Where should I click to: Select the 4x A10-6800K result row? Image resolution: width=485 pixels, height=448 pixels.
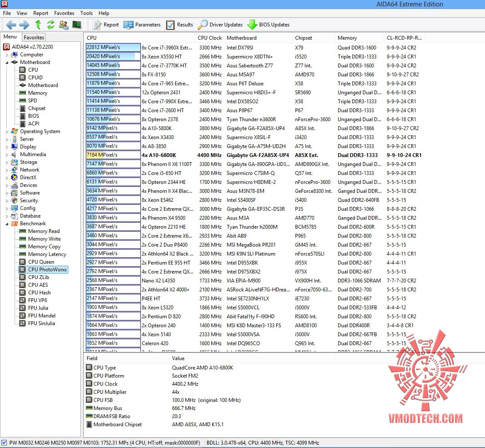pos(254,155)
